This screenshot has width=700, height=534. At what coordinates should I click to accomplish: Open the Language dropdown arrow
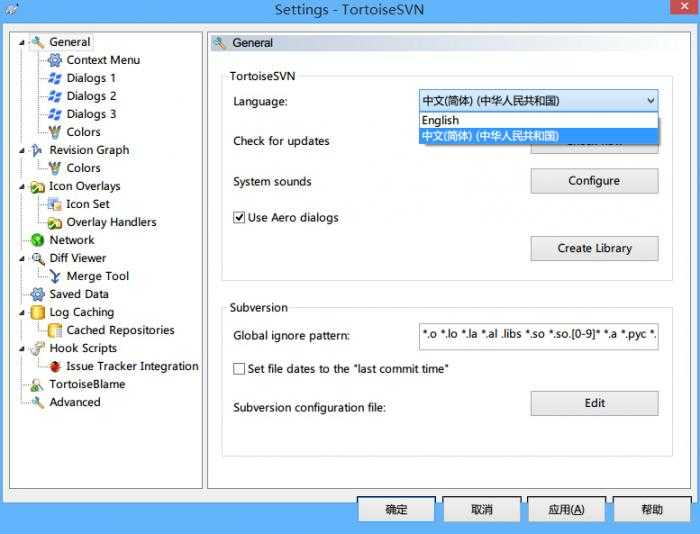coord(650,101)
